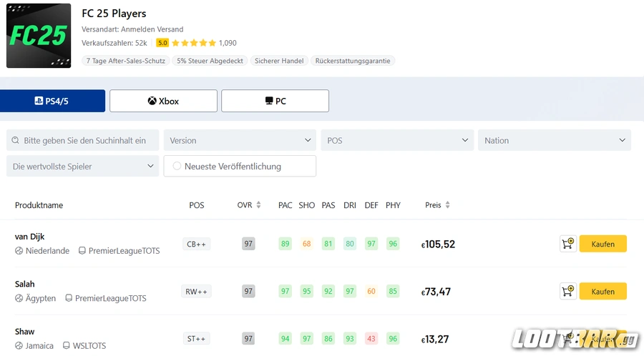The height and width of the screenshot is (356, 644).
Task: Sort by OVR column arrows
Action: point(258,204)
